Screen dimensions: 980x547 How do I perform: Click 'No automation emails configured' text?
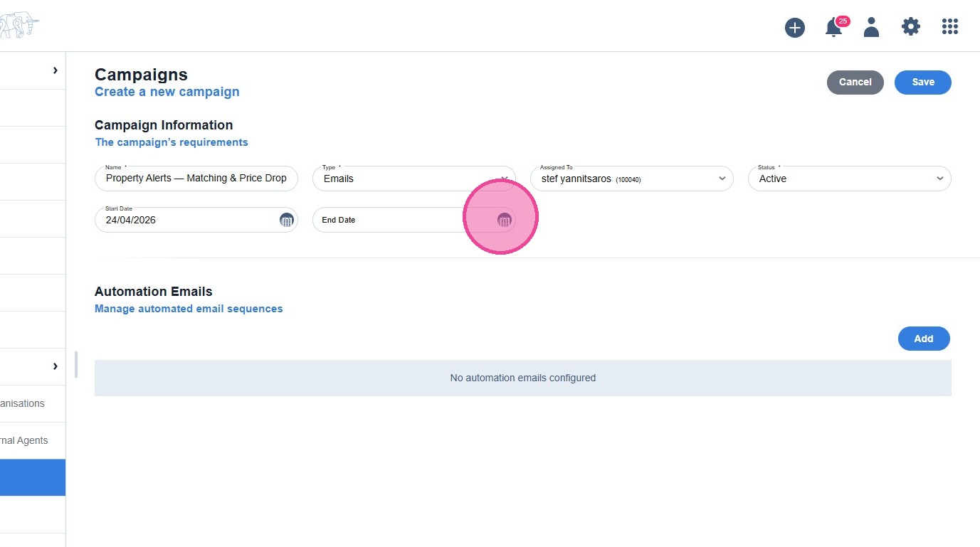(x=523, y=378)
